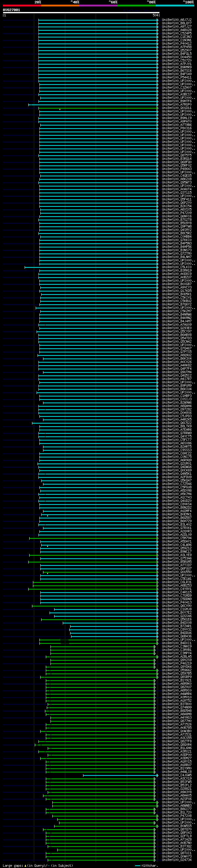Select the hit label UniRef100_A7T9B6
The width and height of the screenshot is (197, 868).
[x=177, y=125]
